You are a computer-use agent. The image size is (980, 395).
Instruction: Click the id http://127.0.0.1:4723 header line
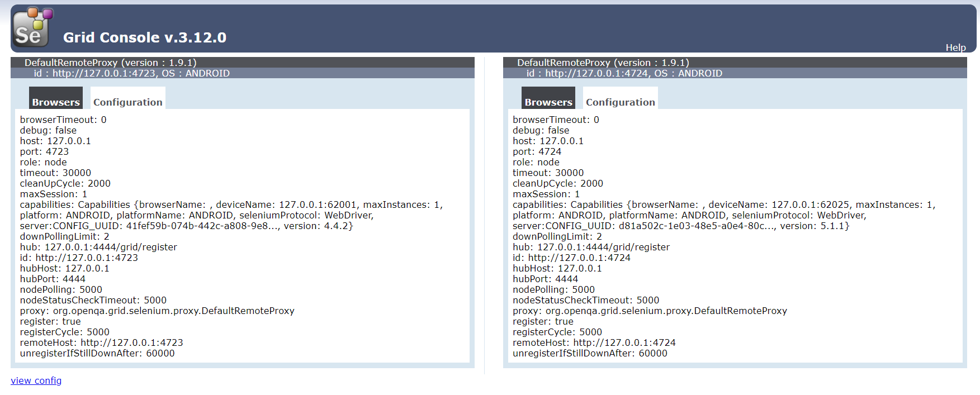131,73
